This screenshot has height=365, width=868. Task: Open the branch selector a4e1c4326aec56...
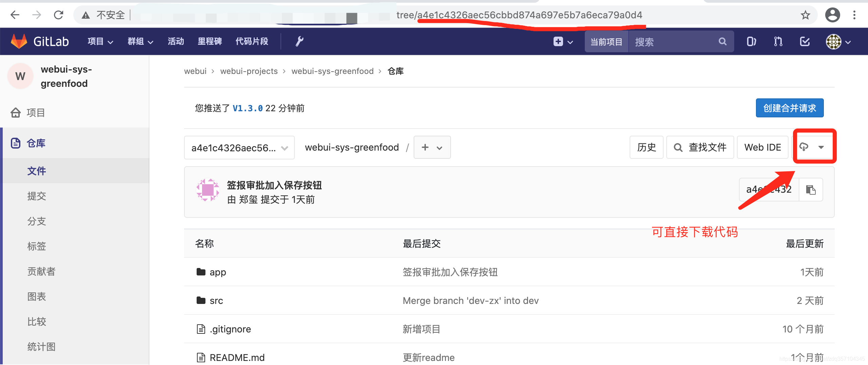(239, 148)
